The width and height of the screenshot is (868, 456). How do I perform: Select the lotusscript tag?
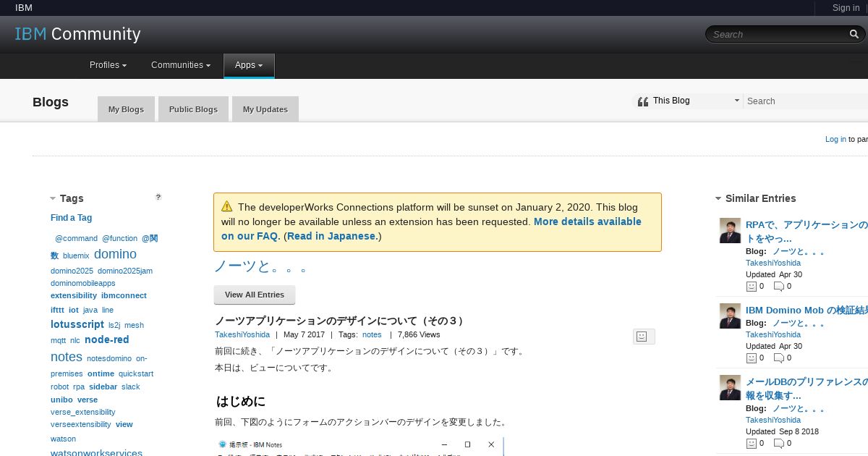point(77,324)
